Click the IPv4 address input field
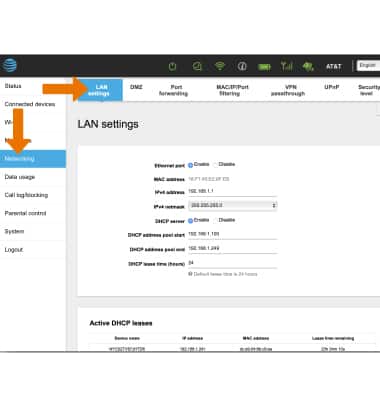380x400 pixels. click(x=233, y=191)
